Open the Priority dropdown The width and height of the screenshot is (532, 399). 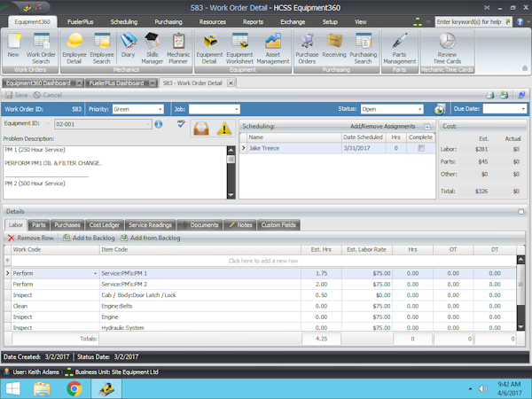(160, 109)
